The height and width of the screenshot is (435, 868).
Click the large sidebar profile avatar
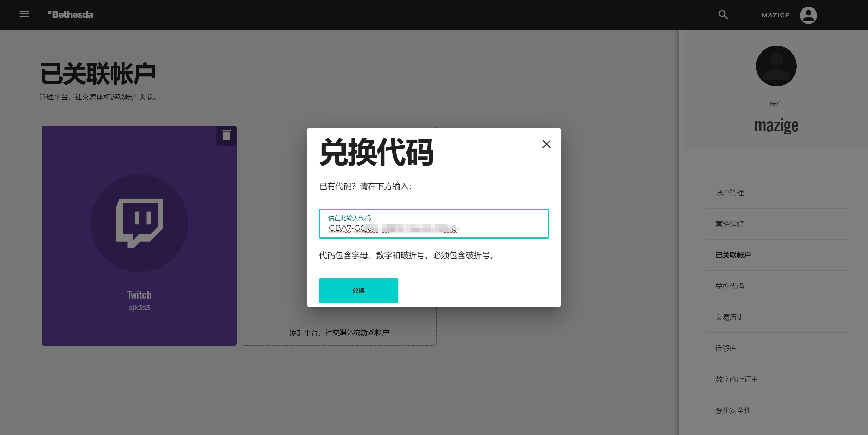[776, 66]
